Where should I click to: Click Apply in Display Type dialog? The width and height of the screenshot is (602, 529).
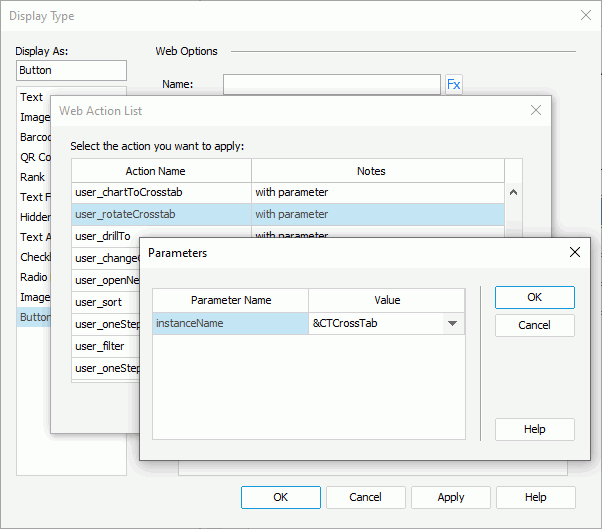point(450,497)
